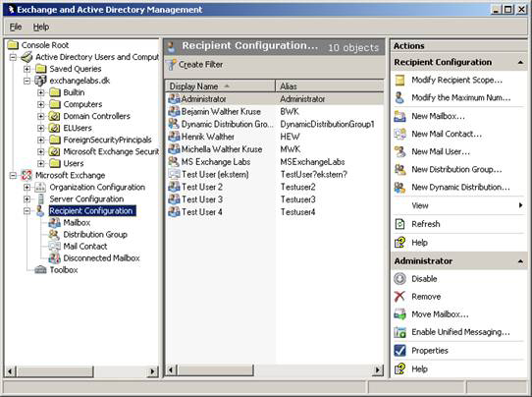Click the Mail Contact tree icon
The image size is (532, 397).
[54, 247]
